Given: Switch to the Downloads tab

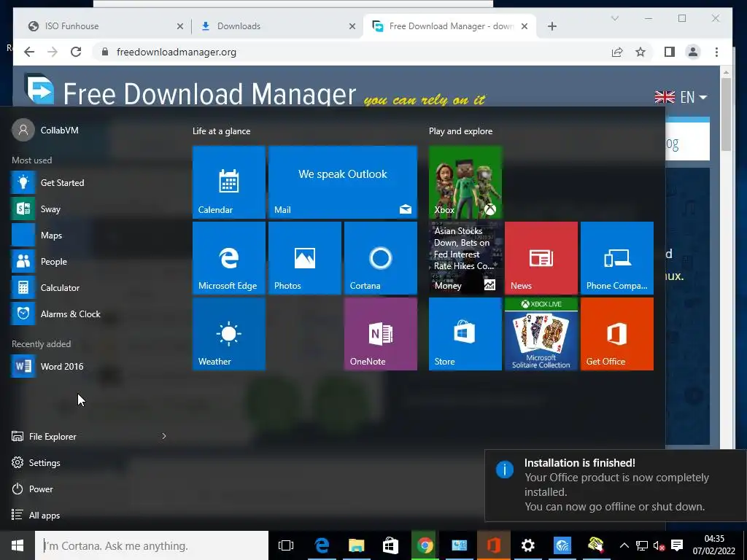Looking at the screenshot, I should tap(276, 26).
